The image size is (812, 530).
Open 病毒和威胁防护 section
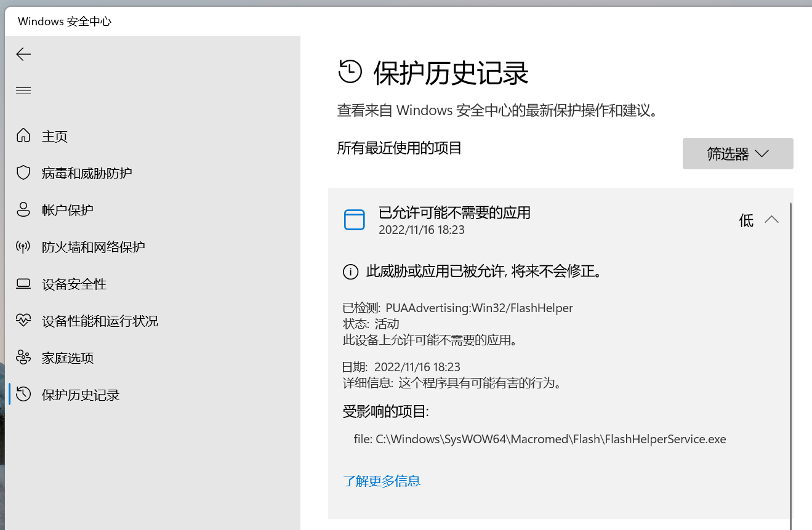153,173
